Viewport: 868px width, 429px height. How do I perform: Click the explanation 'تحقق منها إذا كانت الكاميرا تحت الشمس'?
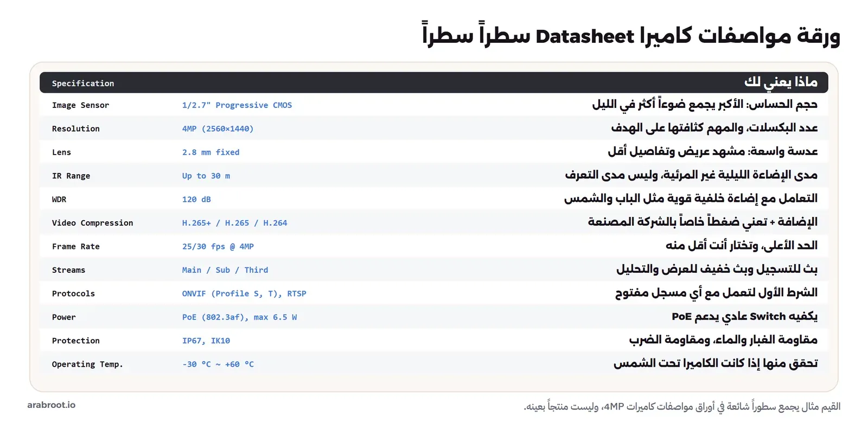716,364
